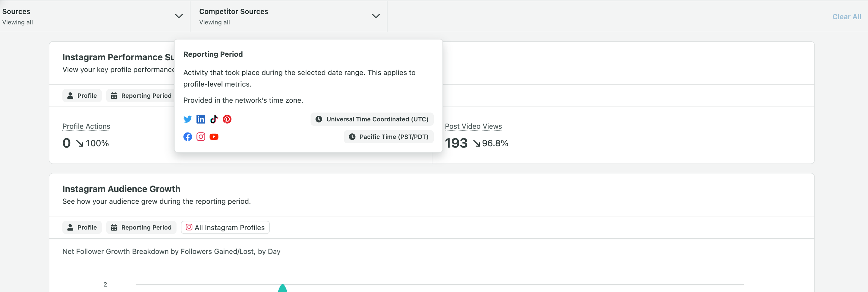
Task: Click Profile chip in Performance Summary
Action: (82, 96)
